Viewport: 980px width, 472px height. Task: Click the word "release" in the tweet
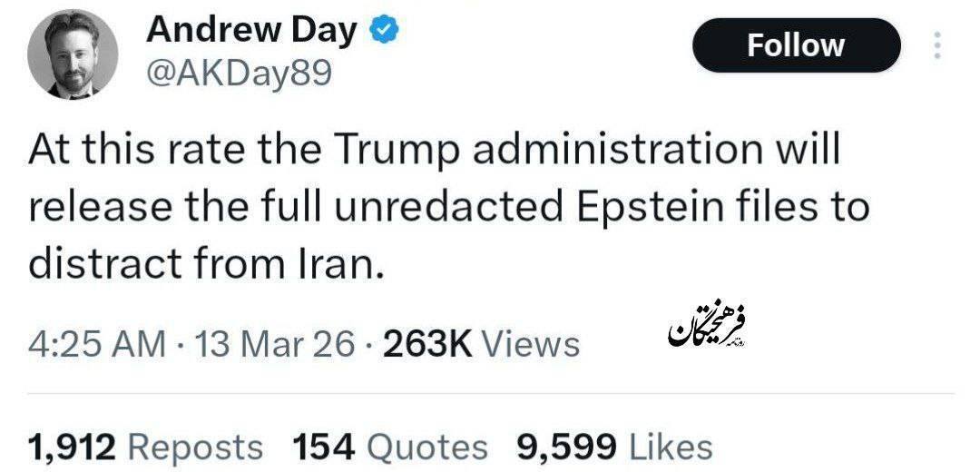coord(89,207)
